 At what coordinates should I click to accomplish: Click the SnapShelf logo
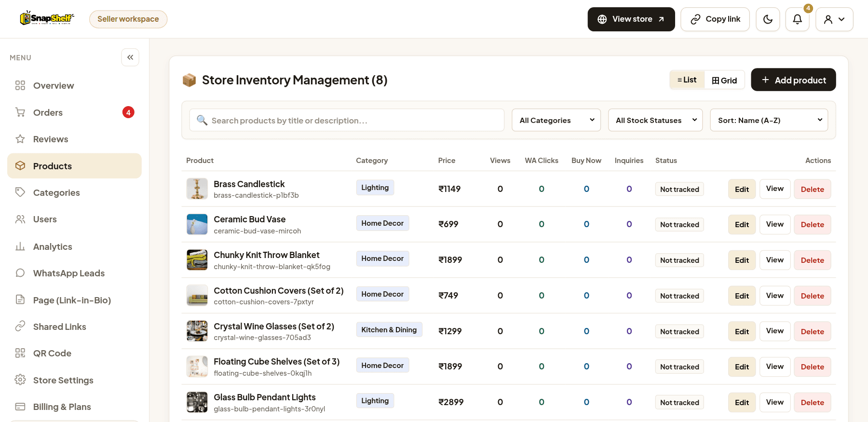pyautogui.click(x=47, y=18)
